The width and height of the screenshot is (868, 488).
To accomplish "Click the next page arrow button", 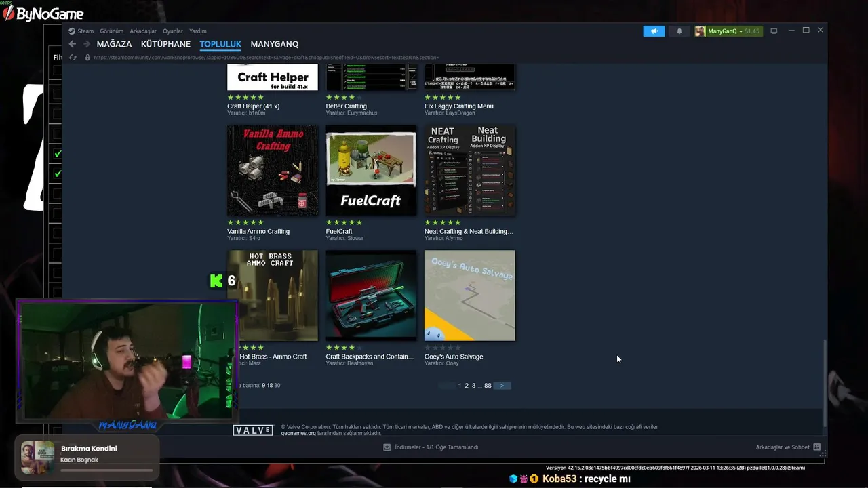I will 502,386.
